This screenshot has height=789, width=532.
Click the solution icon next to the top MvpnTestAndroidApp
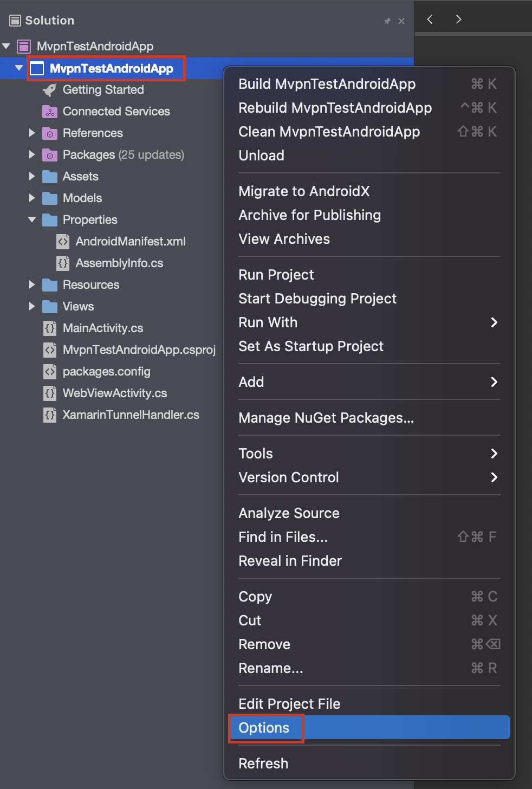click(24, 47)
